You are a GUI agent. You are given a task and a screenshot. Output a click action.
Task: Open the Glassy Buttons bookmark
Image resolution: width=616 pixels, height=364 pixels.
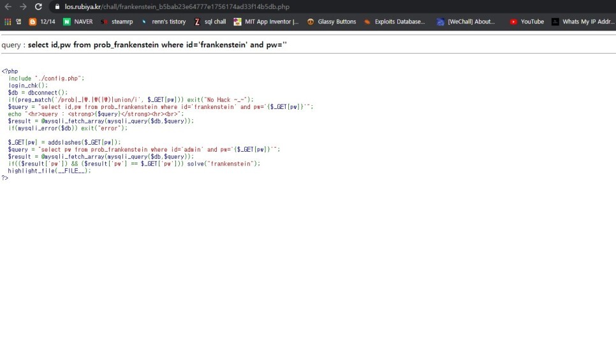coord(332,22)
